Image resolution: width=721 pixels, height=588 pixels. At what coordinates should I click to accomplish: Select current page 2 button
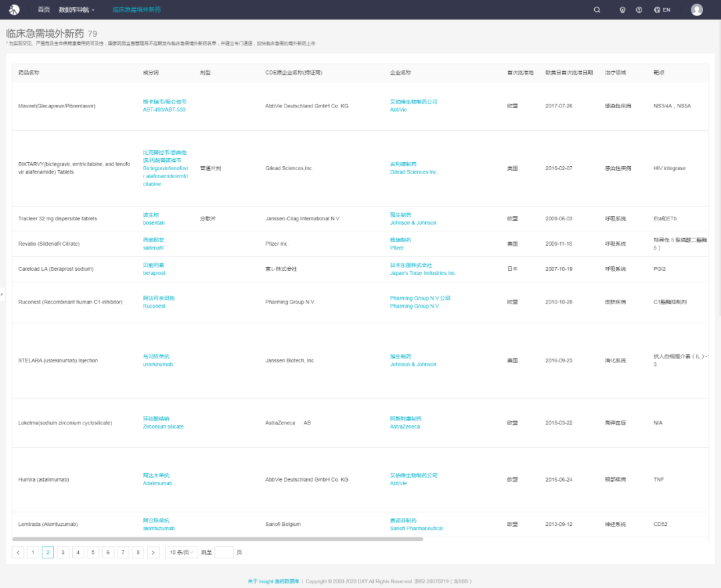click(48, 552)
